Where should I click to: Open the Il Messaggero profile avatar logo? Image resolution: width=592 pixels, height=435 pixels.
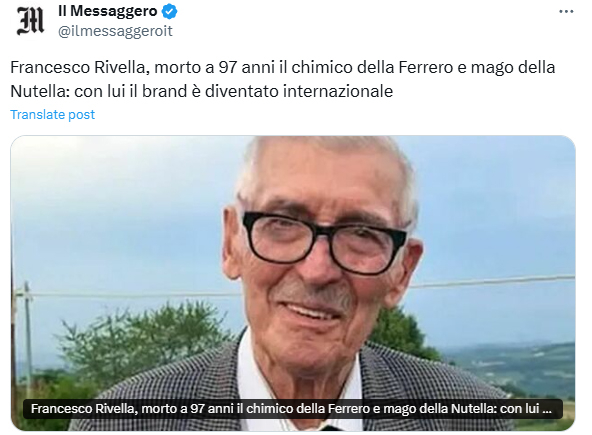pos(30,22)
